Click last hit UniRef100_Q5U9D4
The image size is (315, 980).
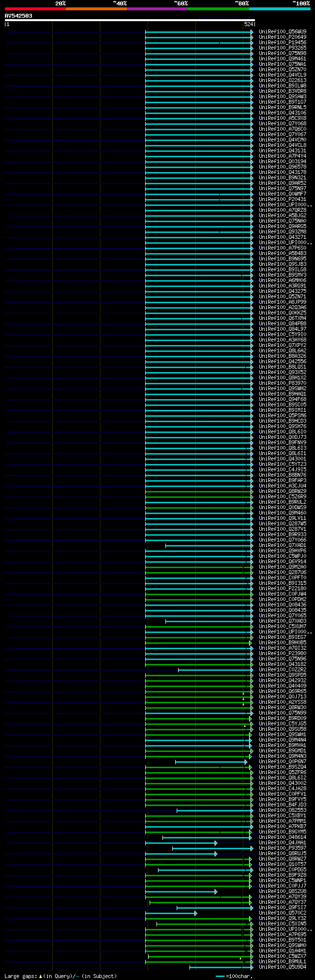tap(283, 967)
